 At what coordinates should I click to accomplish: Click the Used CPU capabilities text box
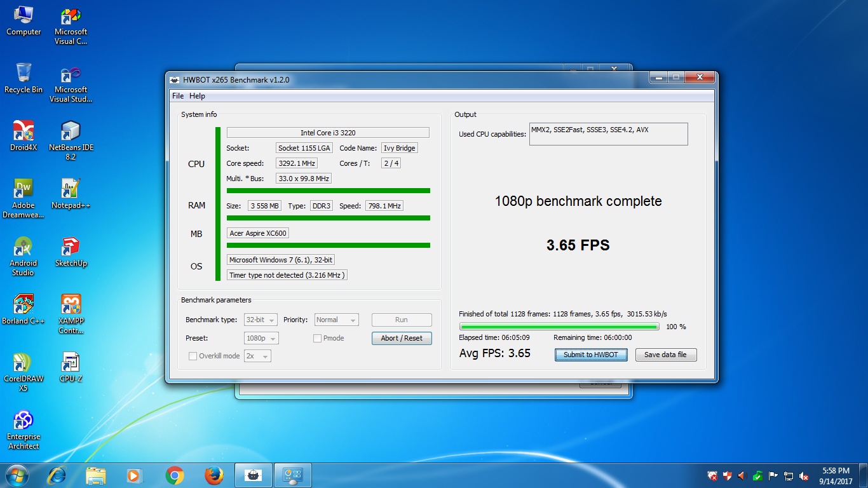[609, 134]
